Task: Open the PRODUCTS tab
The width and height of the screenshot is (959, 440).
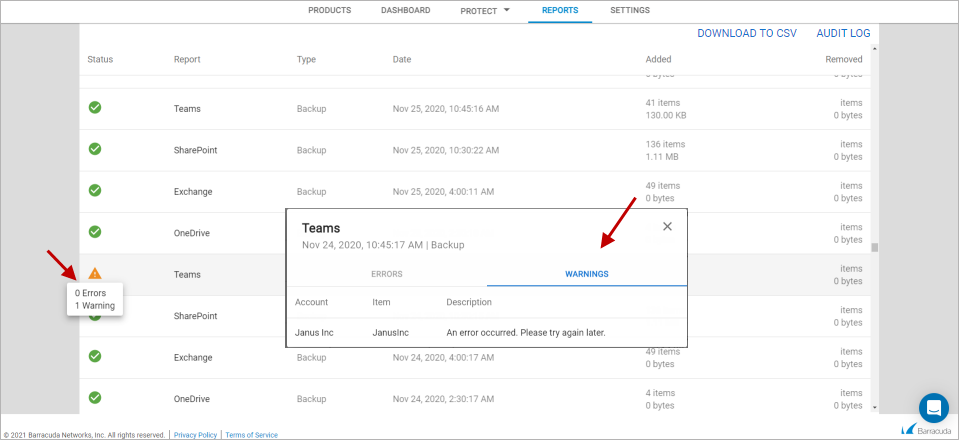Action: click(329, 10)
